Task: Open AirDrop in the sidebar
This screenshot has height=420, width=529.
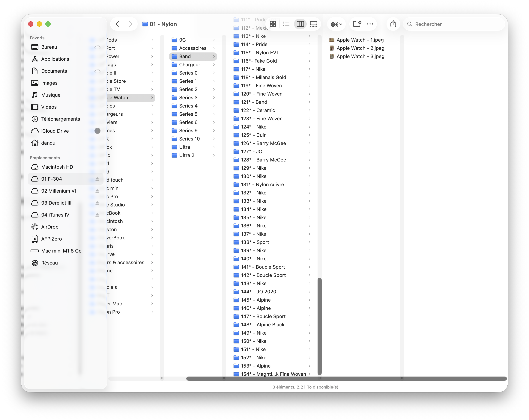Action: [x=50, y=227]
